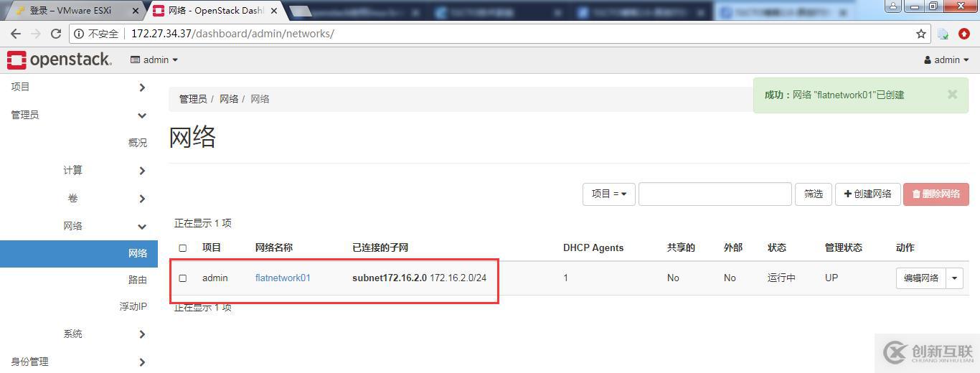Dismiss the success notification with the X
The image size is (980, 373).
pyautogui.click(x=952, y=94)
